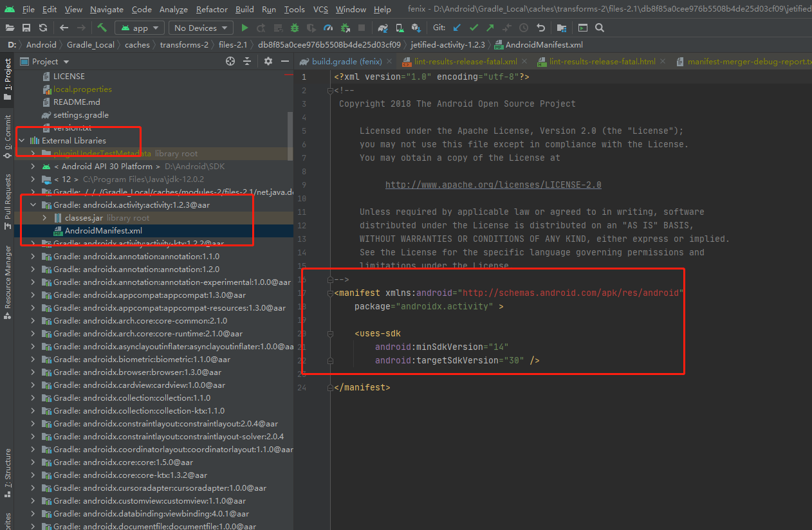Fold the manifest element in the editor
This screenshot has height=530, width=812.
coord(330,293)
